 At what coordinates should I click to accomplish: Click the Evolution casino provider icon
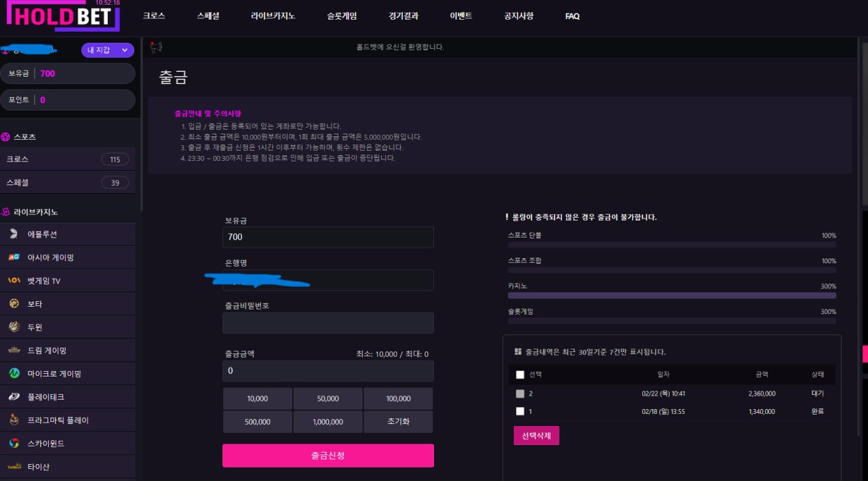coord(14,234)
